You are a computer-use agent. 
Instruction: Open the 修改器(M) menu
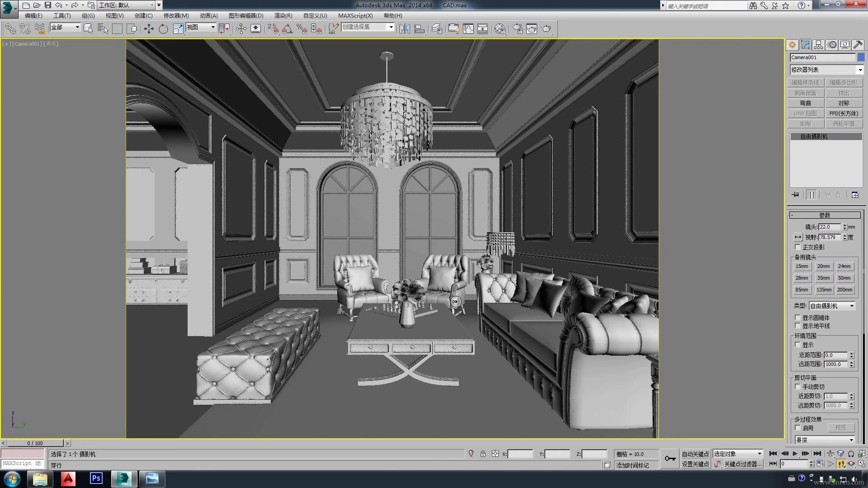click(x=176, y=15)
